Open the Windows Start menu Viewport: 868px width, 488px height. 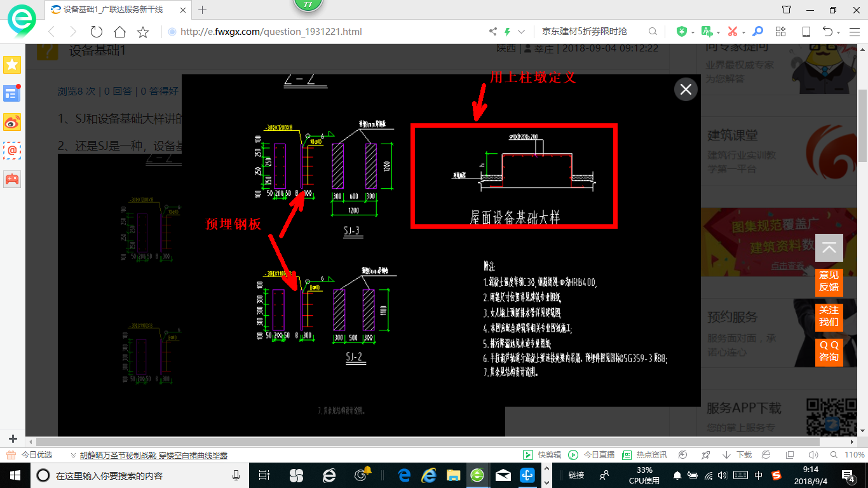tap(15, 475)
